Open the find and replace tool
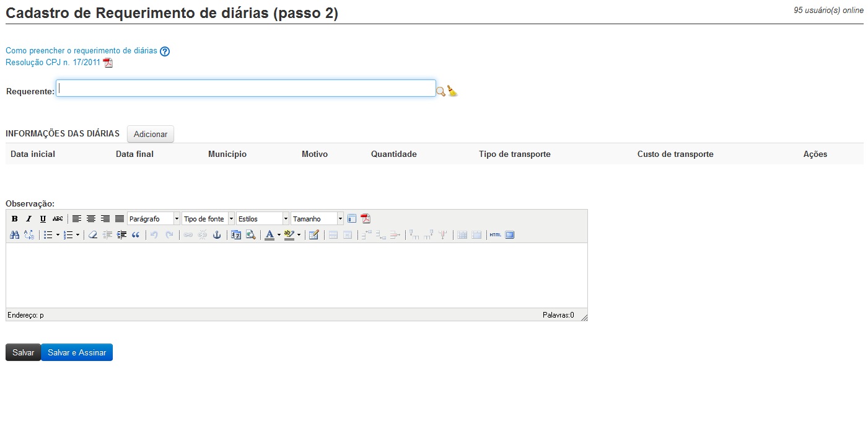This screenshot has height=423, width=868. point(29,235)
